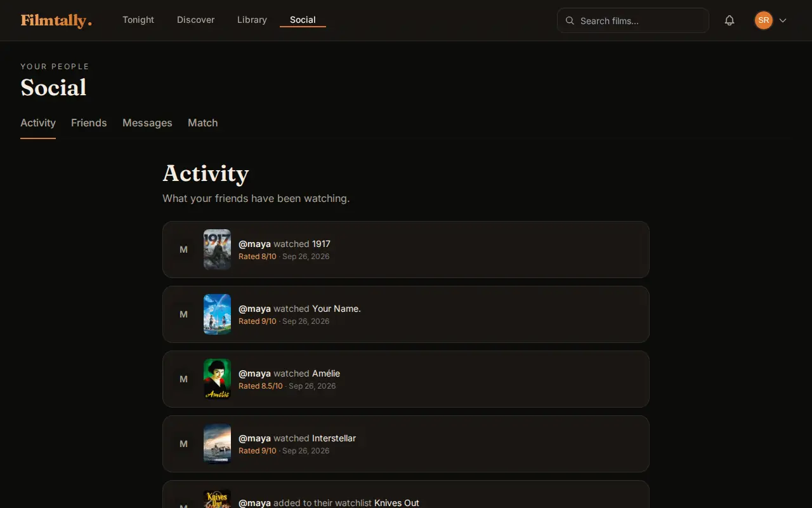Image resolution: width=812 pixels, height=508 pixels.
Task: Click the Knives Out poster thumbnail
Action: pos(217,498)
